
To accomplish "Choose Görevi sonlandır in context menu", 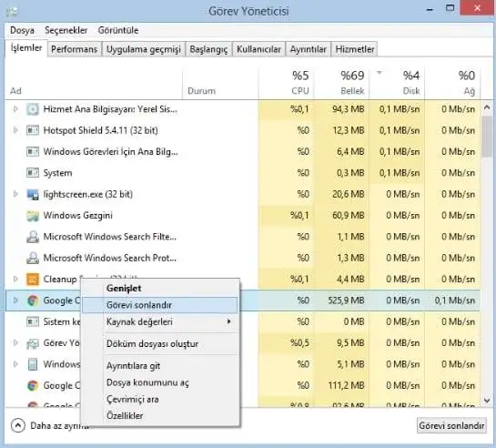I will (x=160, y=305).
